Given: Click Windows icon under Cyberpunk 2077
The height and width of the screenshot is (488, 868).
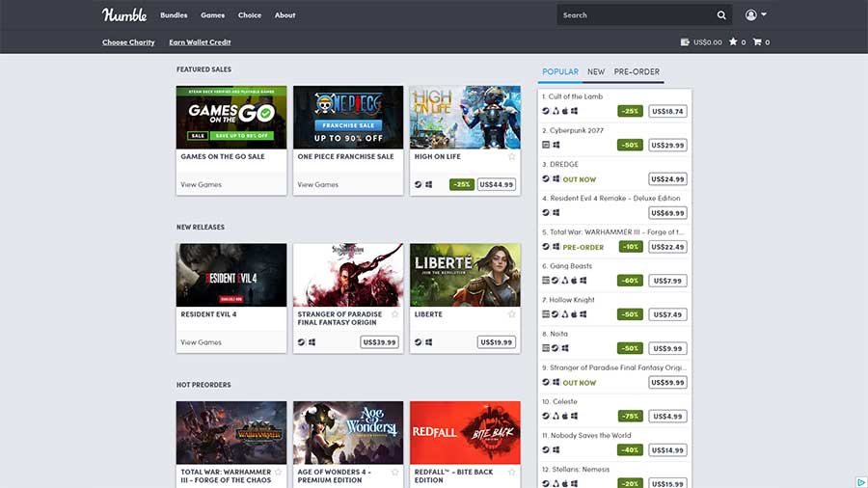Looking at the screenshot, I should pyautogui.click(x=556, y=145).
